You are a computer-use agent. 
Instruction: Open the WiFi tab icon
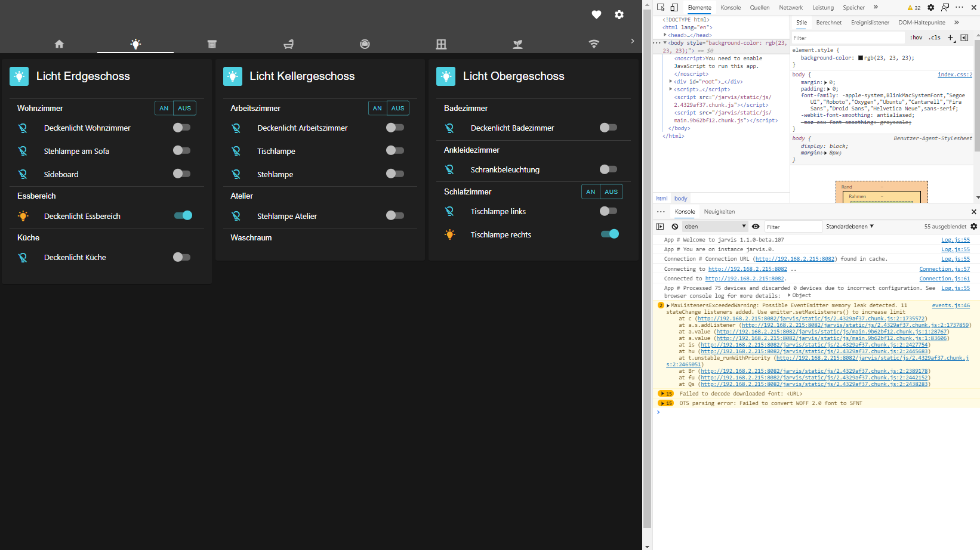[594, 44]
